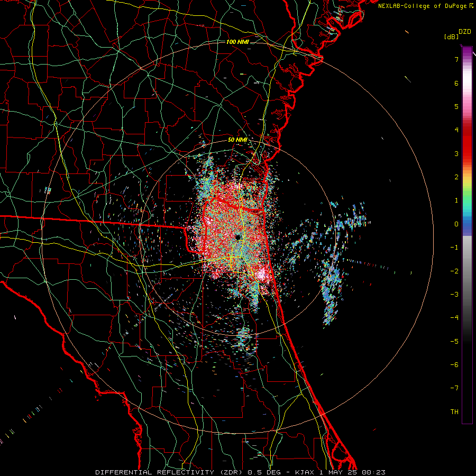Viewport: 476px width, 476px height.
Task: Select the 6 dB tick label on the scale
Action: click(456, 83)
